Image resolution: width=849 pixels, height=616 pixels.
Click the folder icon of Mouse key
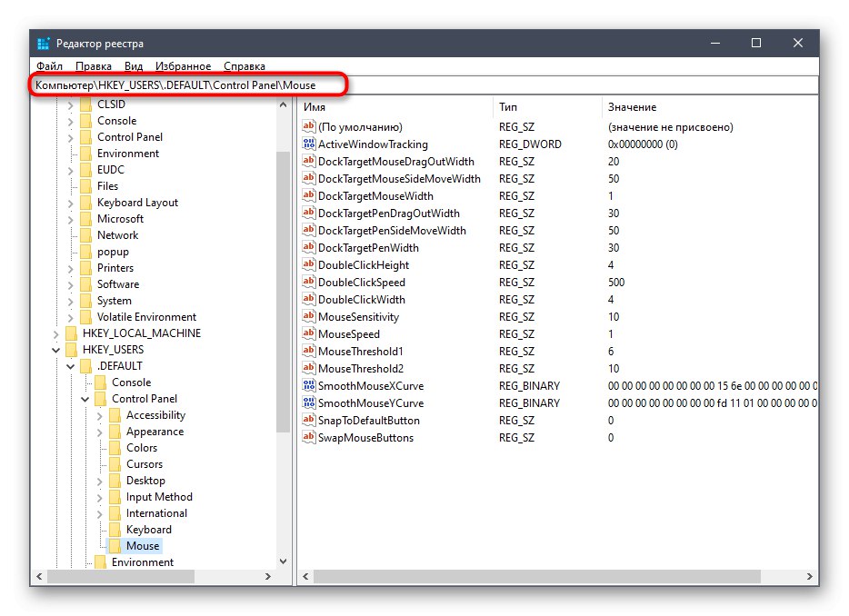pyautogui.click(x=115, y=546)
